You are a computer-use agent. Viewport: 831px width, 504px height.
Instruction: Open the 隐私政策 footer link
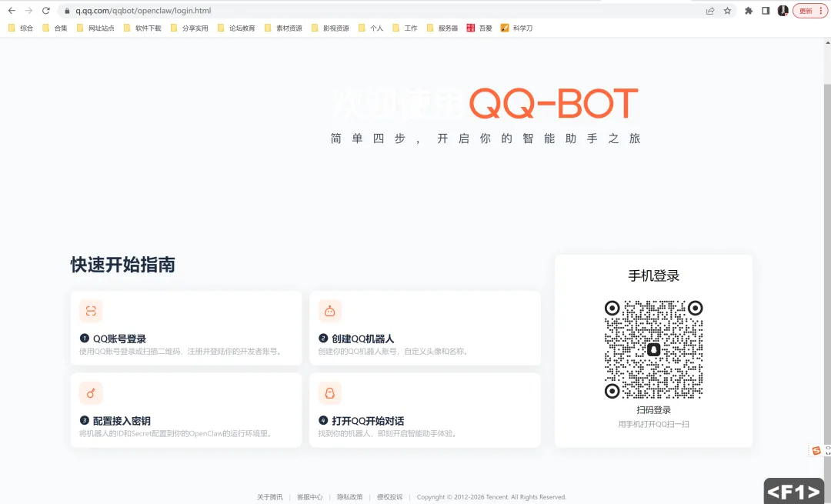pyautogui.click(x=350, y=497)
